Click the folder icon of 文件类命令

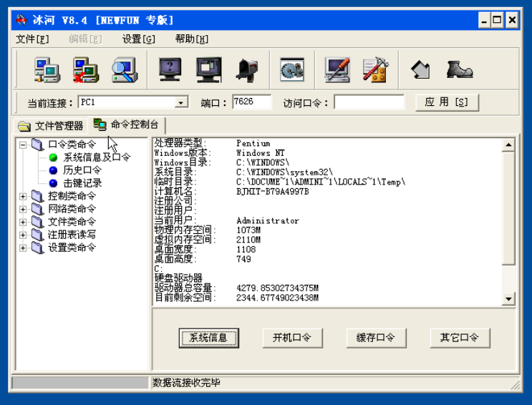[x=37, y=222]
